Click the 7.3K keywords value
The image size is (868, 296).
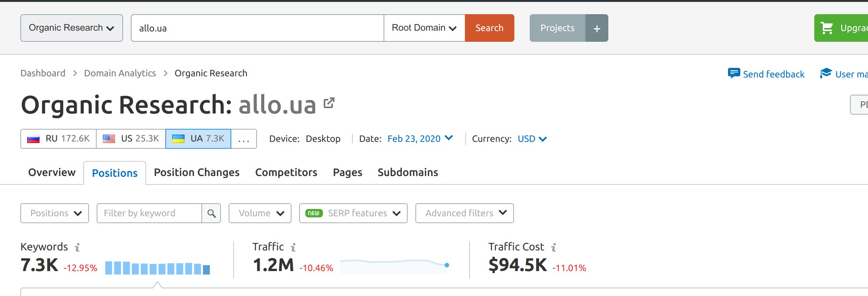(40, 265)
